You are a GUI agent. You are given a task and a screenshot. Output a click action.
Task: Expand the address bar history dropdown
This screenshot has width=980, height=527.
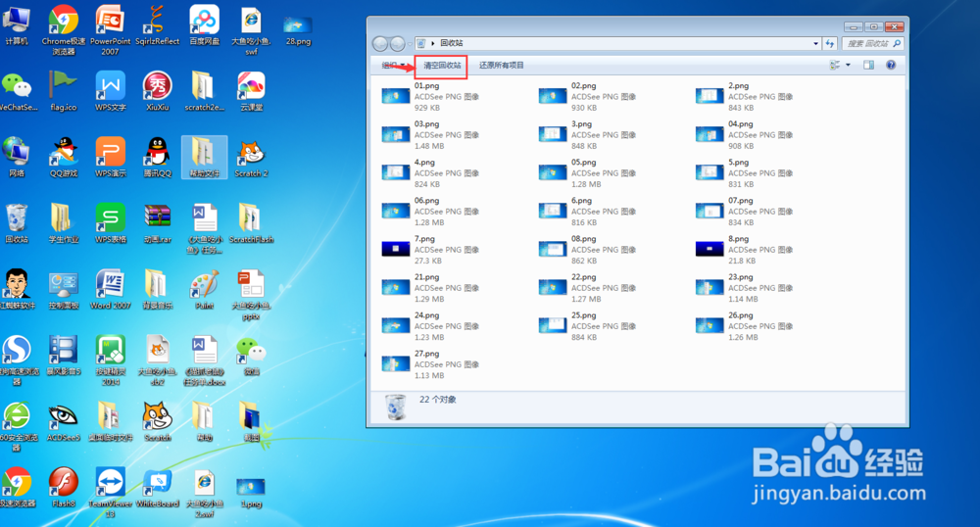pos(815,43)
